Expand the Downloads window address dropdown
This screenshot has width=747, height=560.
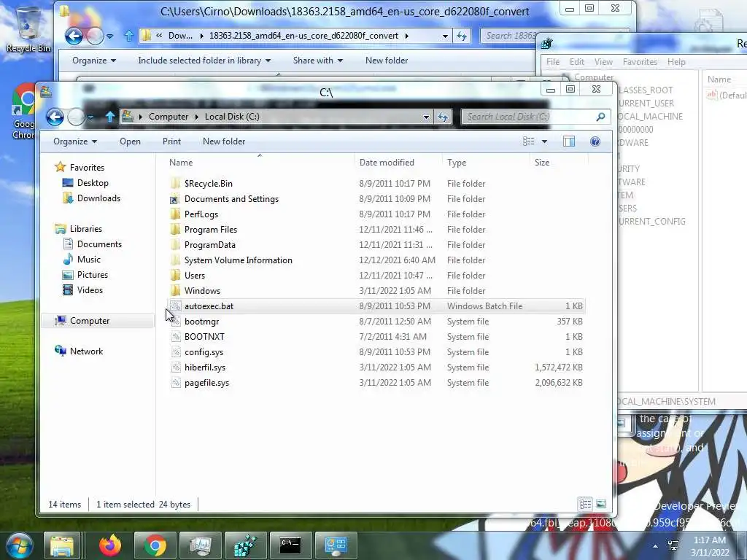point(445,36)
